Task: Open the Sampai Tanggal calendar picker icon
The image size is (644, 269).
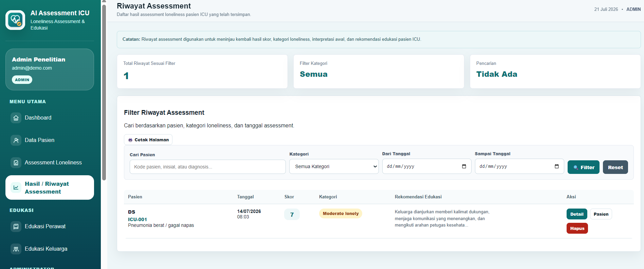Action: pos(557,166)
